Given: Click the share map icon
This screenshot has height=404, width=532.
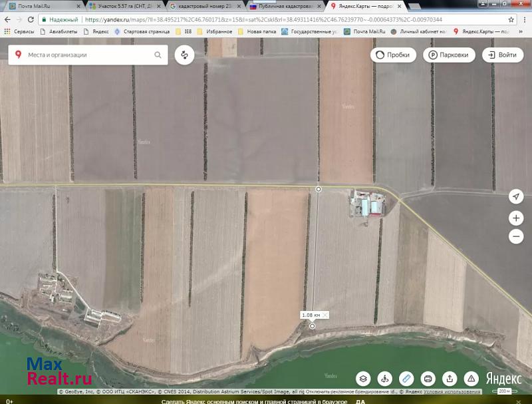Looking at the screenshot, I should [450, 379].
